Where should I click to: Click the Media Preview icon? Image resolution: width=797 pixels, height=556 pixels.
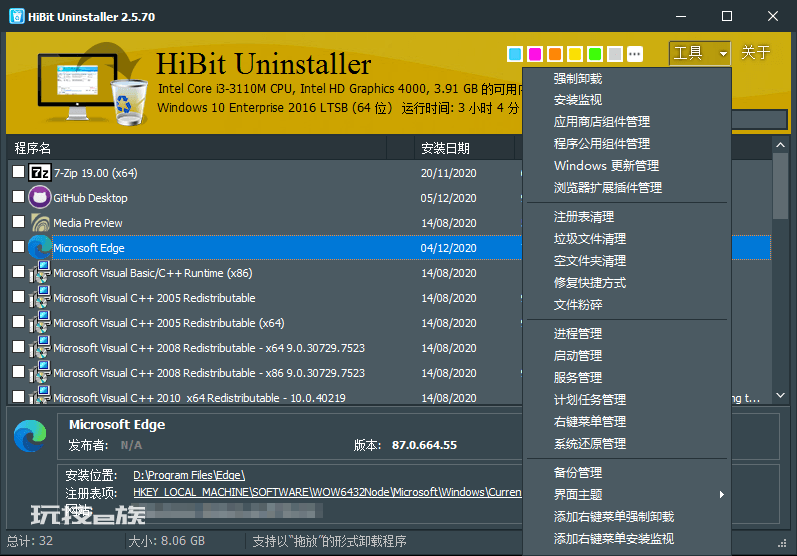pos(40,223)
